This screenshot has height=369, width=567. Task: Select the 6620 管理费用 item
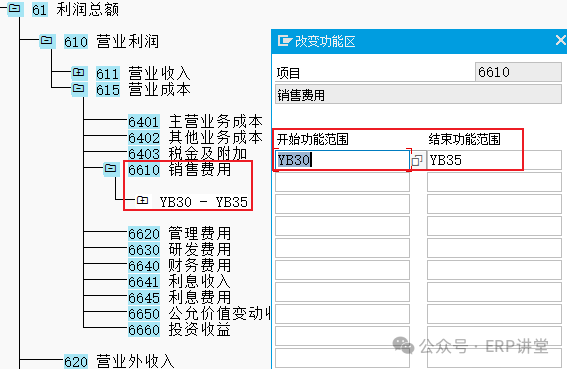pyautogui.click(x=180, y=234)
